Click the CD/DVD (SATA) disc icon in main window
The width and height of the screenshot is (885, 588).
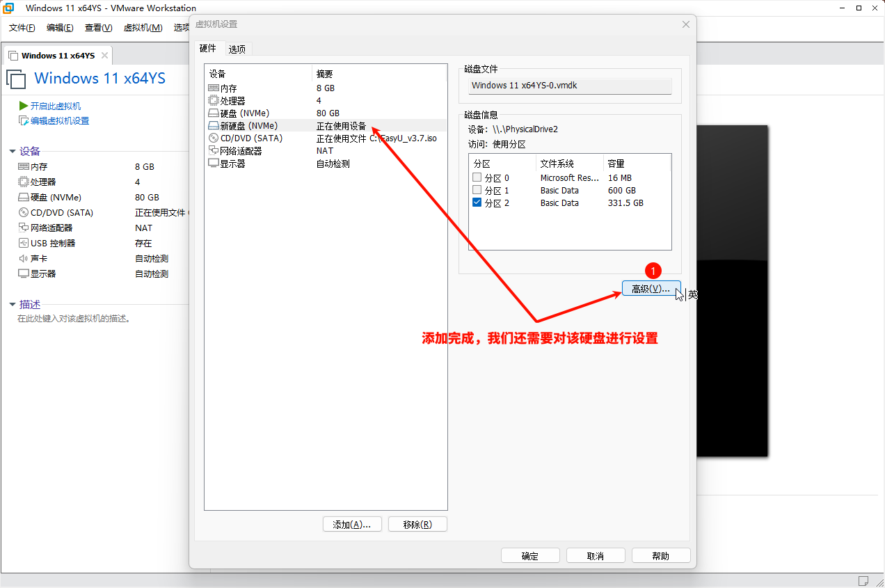24,213
